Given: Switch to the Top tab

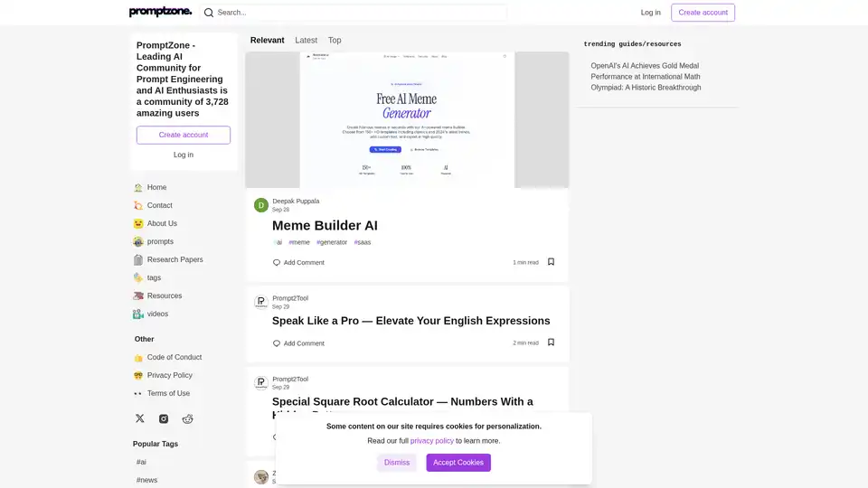Looking at the screenshot, I should pos(335,40).
